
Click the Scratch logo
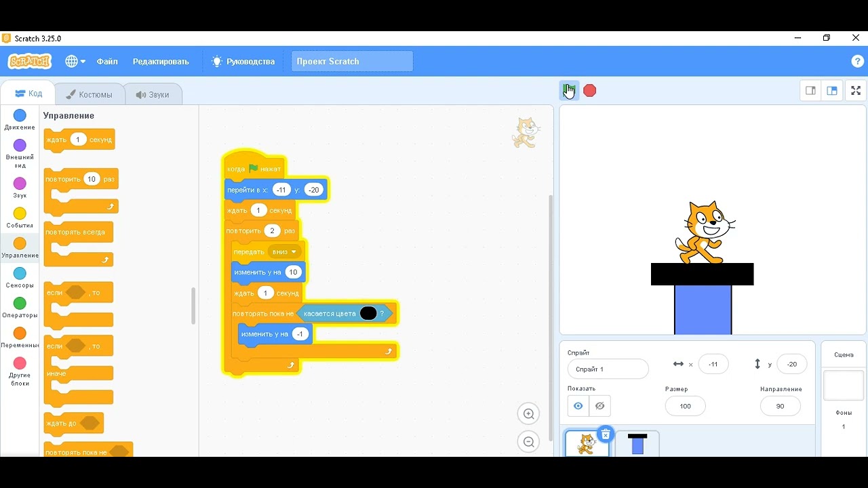29,61
